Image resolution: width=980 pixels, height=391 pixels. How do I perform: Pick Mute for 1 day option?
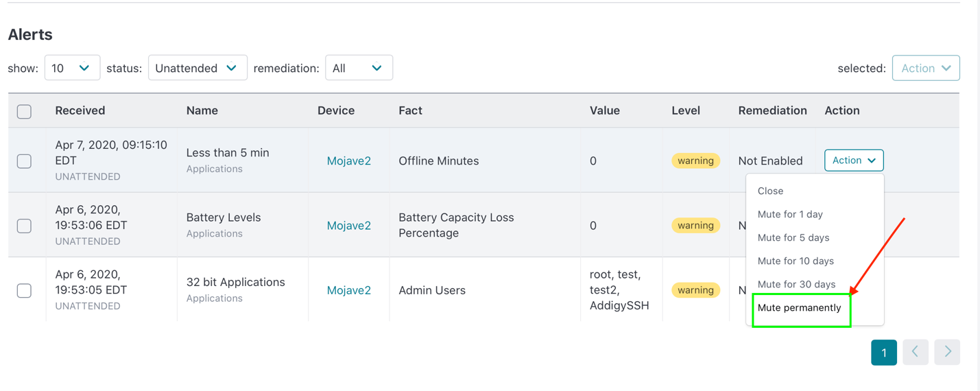pyautogui.click(x=790, y=215)
